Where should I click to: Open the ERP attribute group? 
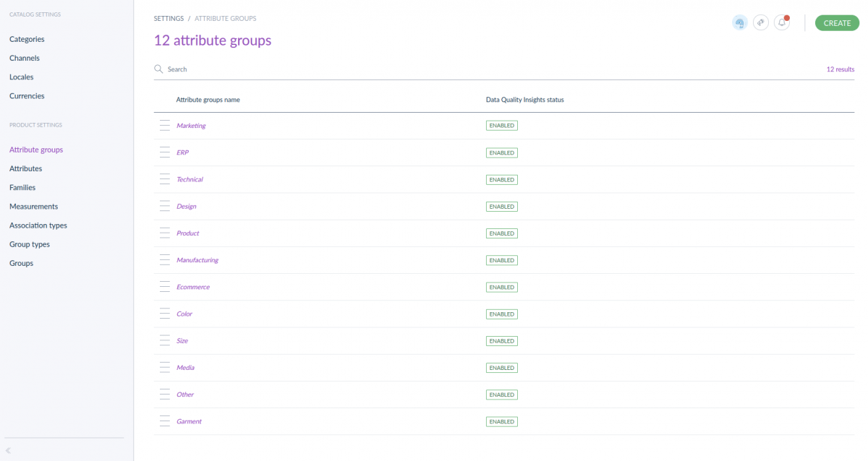tap(182, 152)
